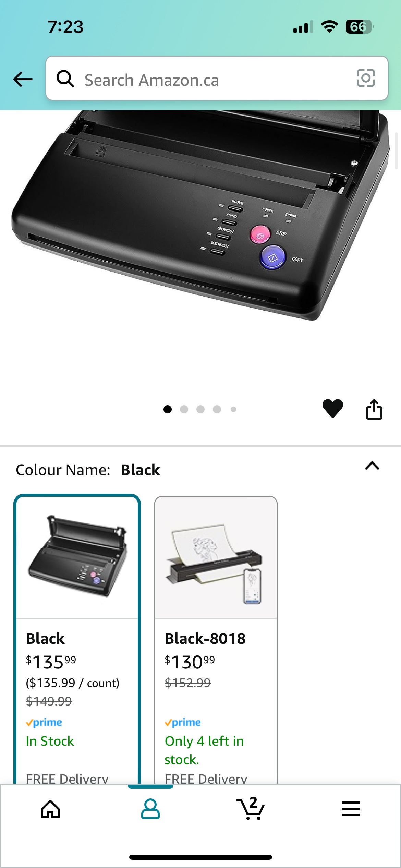Viewport: 401px width, 868px height.
Task: Open camera lens search icon
Action: pyautogui.click(x=366, y=78)
